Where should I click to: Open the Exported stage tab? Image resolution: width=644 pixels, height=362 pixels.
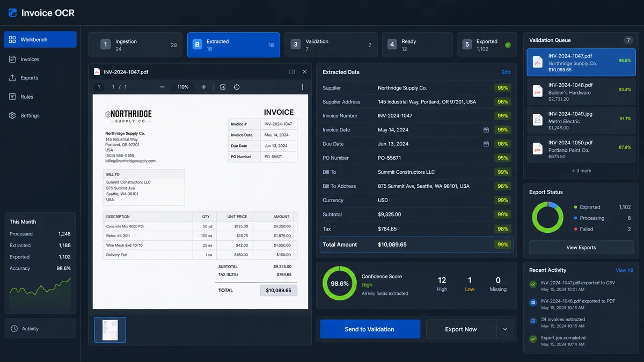pos(487,45)
